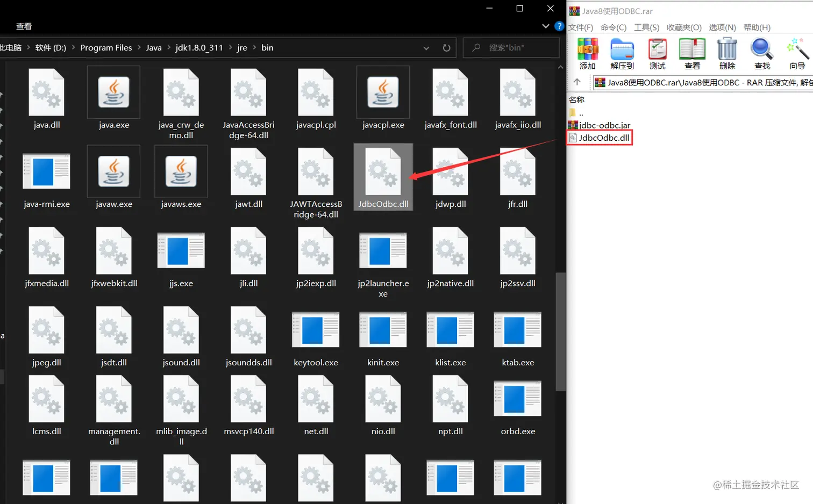This screenshot has width=813, height=504.
Task: Click WinRAR Extract To (解压到) button
Action: pyautogui.click(x=622, y=54)
